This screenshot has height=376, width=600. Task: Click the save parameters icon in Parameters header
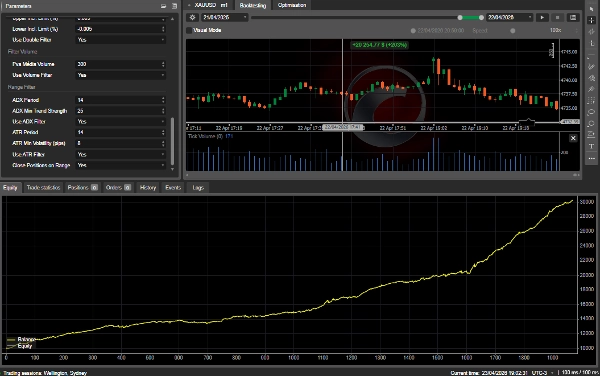[174, 6]
